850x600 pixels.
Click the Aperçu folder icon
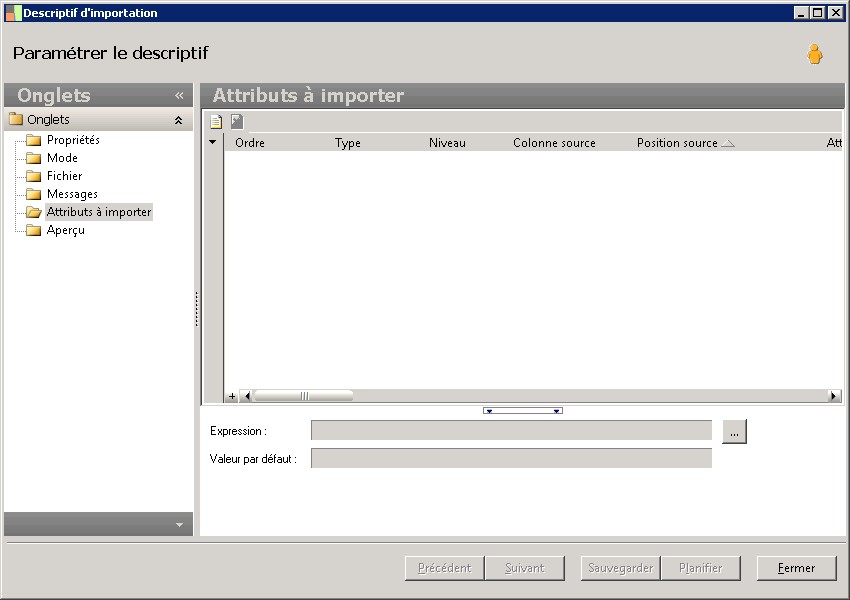[34, 230]
